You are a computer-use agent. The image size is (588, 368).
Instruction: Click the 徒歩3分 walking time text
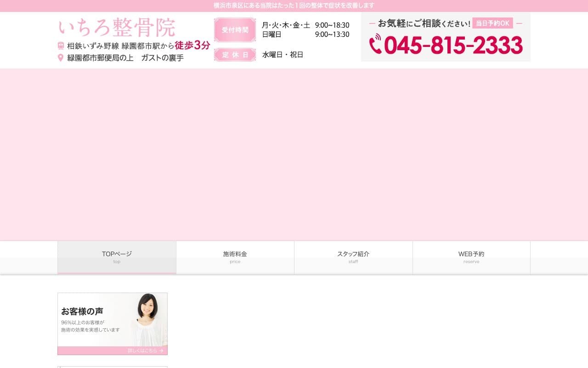(x=192, y=46)
